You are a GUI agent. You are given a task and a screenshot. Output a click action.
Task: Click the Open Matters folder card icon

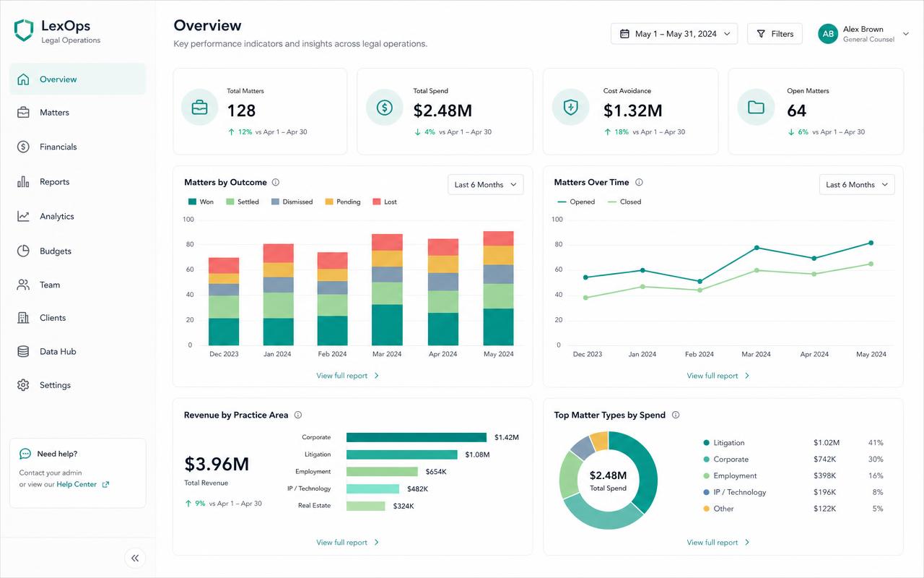pyautogui.click(x=756, y=108)
